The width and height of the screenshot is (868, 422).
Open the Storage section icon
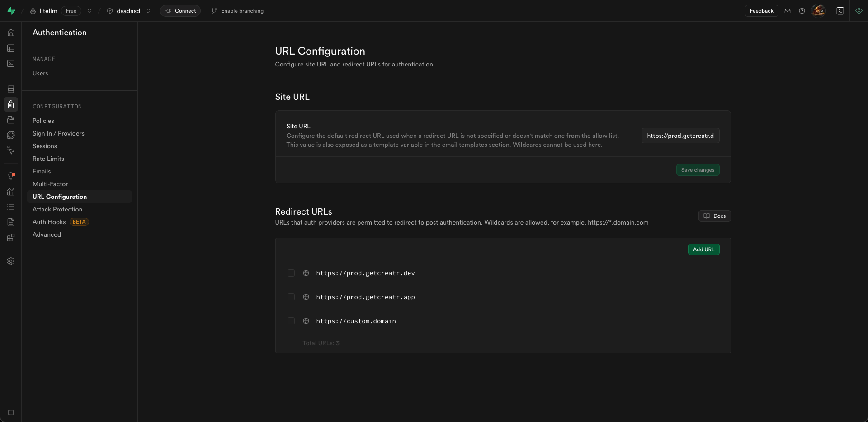pos(11,120)
